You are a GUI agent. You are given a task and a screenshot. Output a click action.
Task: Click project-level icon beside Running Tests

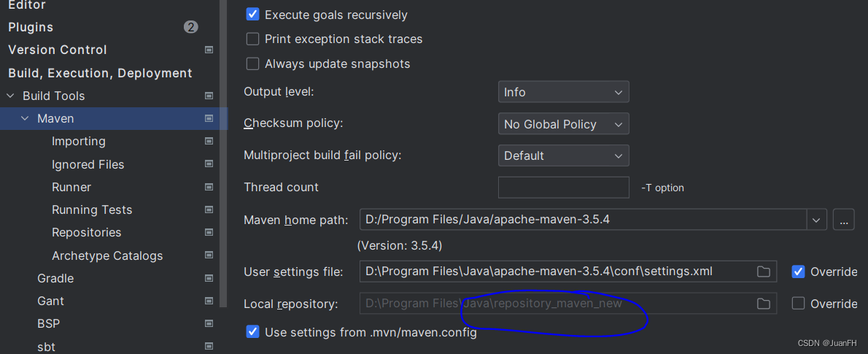click(x=209, y=209)
